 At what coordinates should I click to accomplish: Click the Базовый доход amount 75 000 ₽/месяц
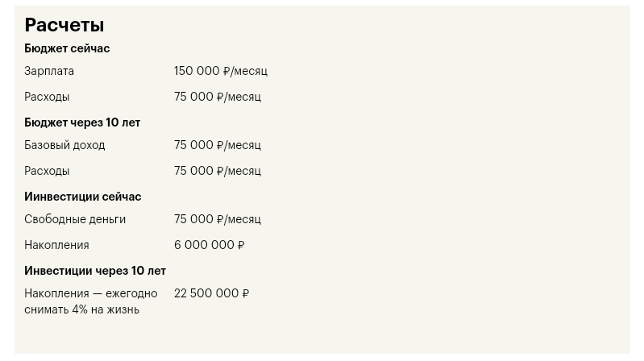click(x=217, y=145)
